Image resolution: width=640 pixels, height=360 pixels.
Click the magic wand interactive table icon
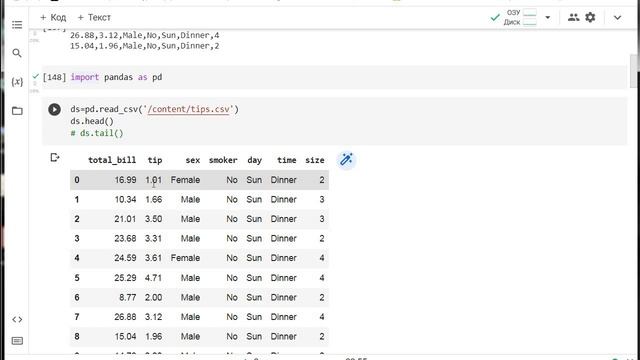pos(347,160)
